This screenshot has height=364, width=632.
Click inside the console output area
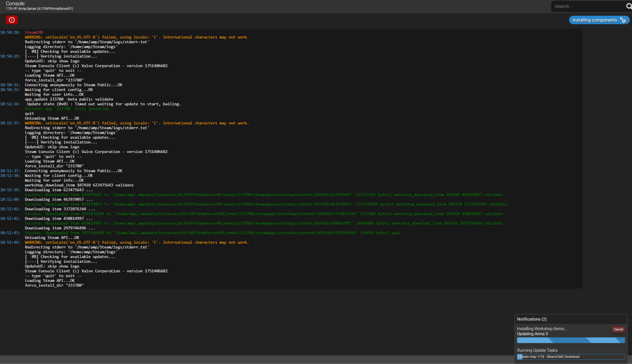click(x=285, y=158)
